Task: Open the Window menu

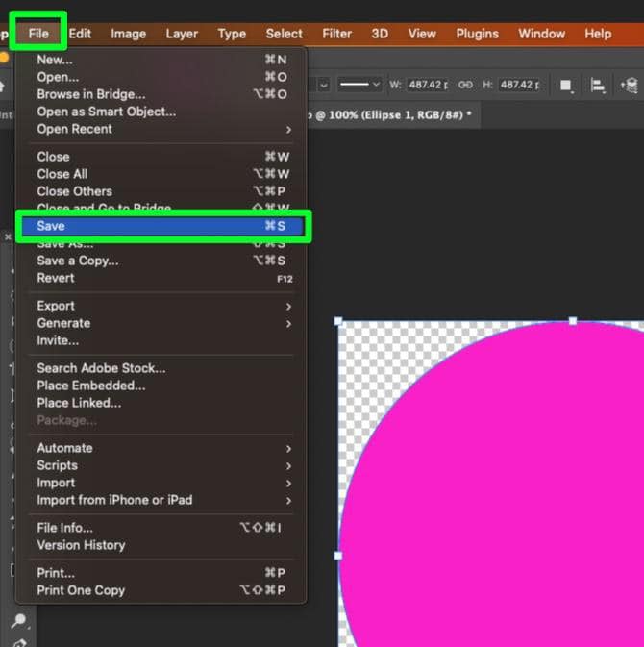Action: [x=542, y=34]
